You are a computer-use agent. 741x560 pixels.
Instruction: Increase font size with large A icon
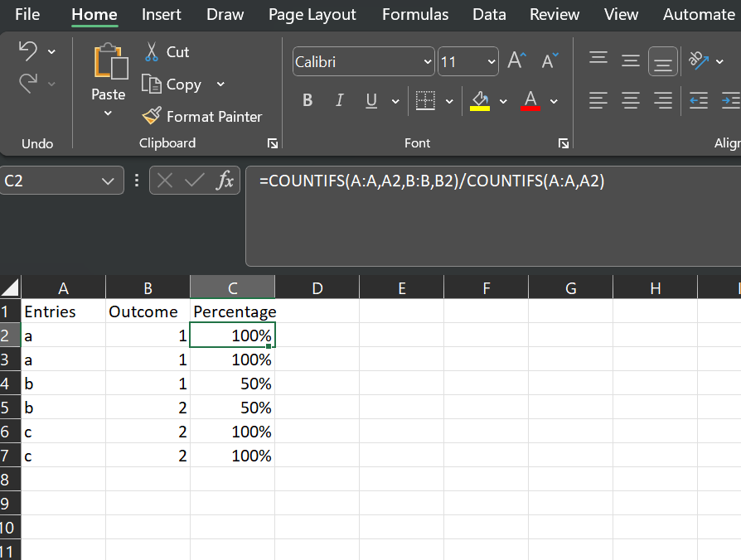point(516,61)
